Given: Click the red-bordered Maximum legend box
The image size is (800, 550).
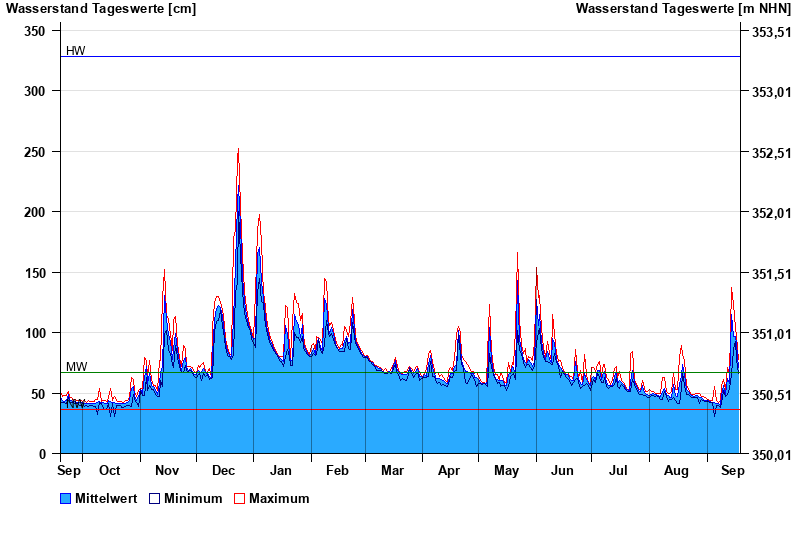Looking at the screenshot, I should click(239, 498).
